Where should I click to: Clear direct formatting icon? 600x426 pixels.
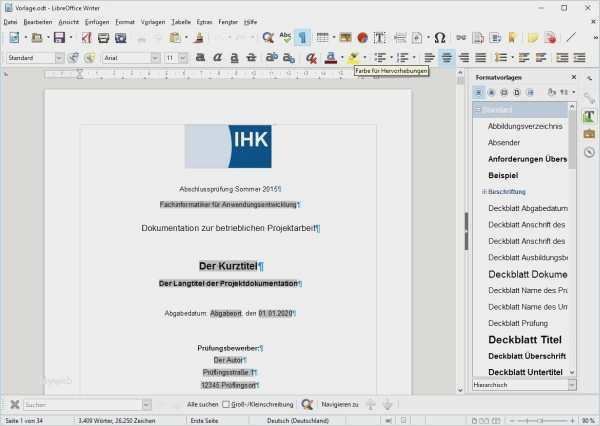point(311,58)
